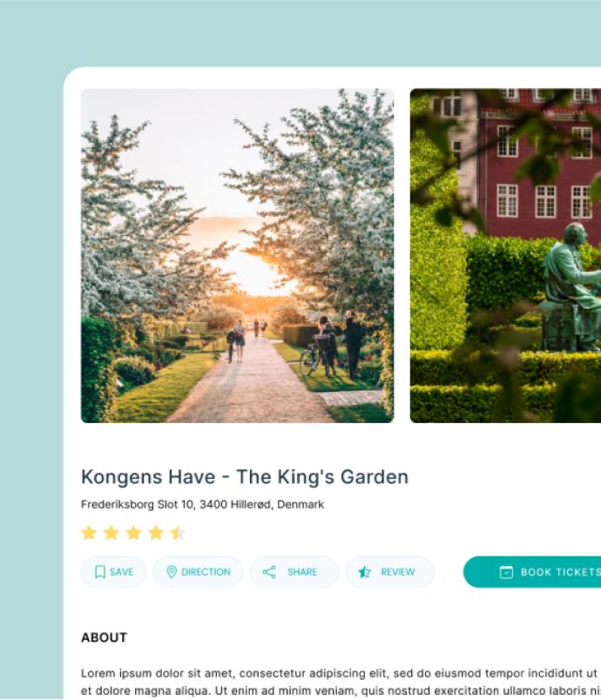The height and width of the screenshot is (700, 601).
Task: Click the third rating star
Action: [133, 533]
